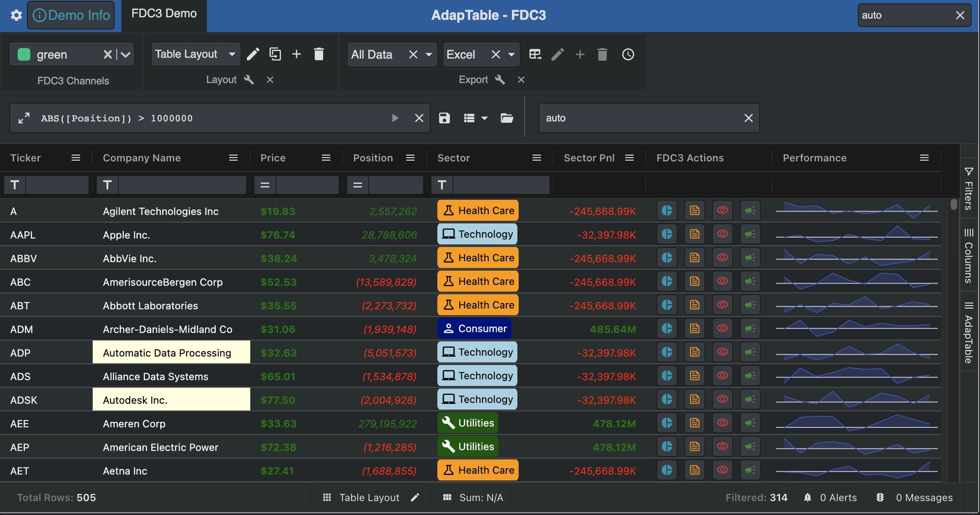Open saved queries folder icon
This screenshot has width=980, height=515.
pos(506,118)
